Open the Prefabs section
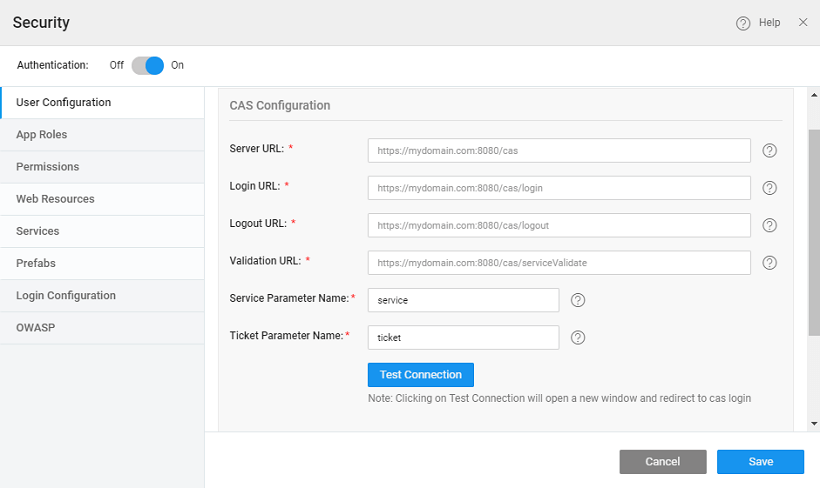 pos(36,263)
